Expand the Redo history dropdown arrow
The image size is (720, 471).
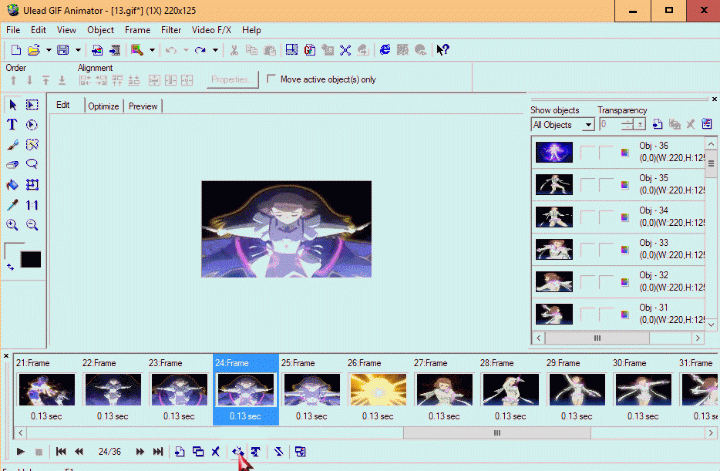pos(215,50)
